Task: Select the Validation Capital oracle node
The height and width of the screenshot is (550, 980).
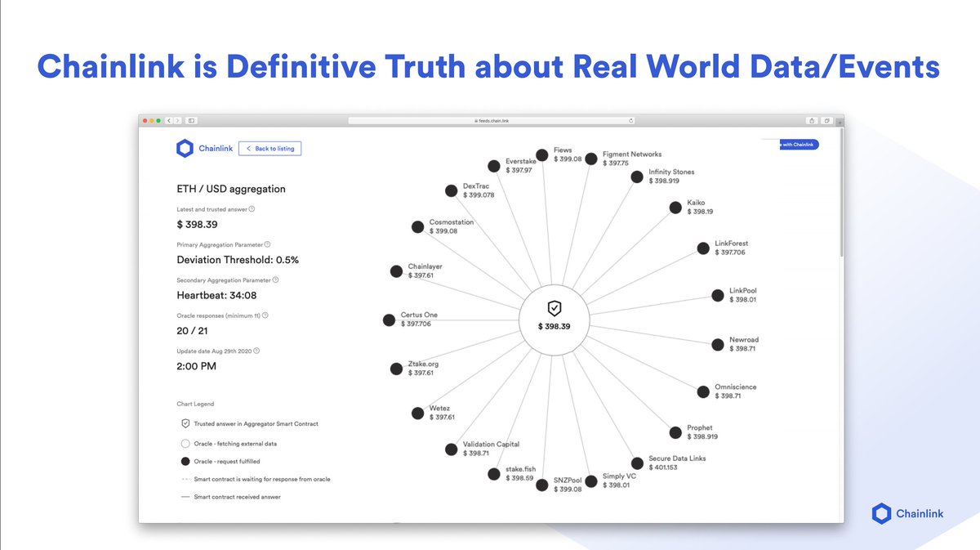Action: (x=451, y=449)
